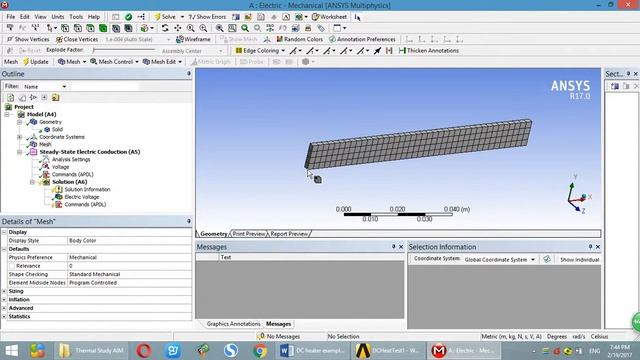
Task: Toggle Show Vertices
Action: click(x=28, y=39)
